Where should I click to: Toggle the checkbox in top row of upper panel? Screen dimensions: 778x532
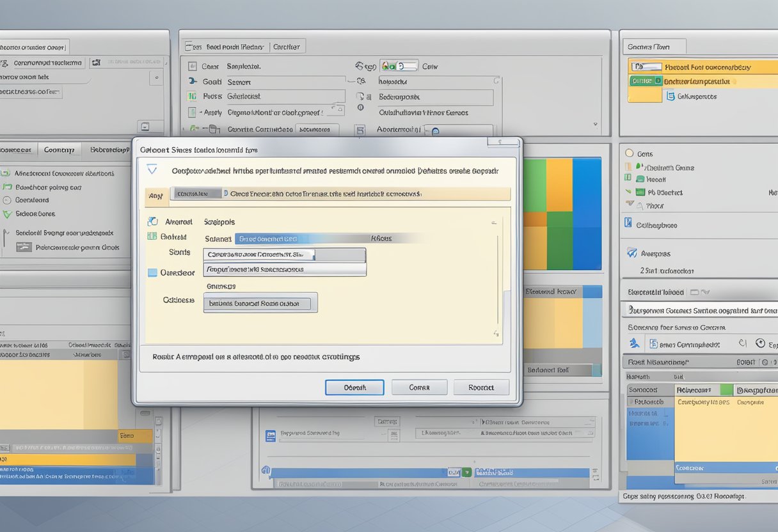click(x=193, y=66)
